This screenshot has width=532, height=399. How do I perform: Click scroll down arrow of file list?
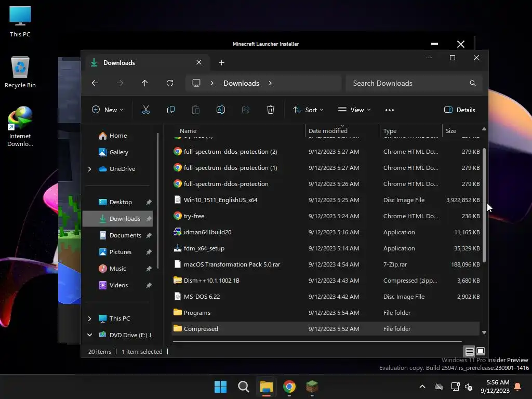(x=484, y=332)
